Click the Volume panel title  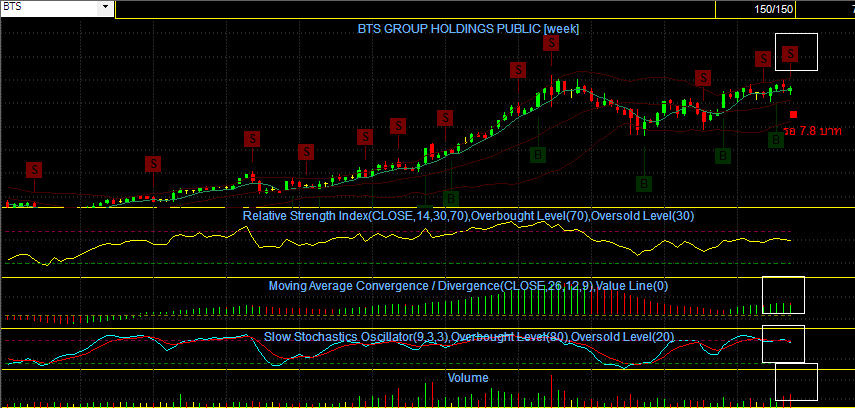[x=468, y=377]
